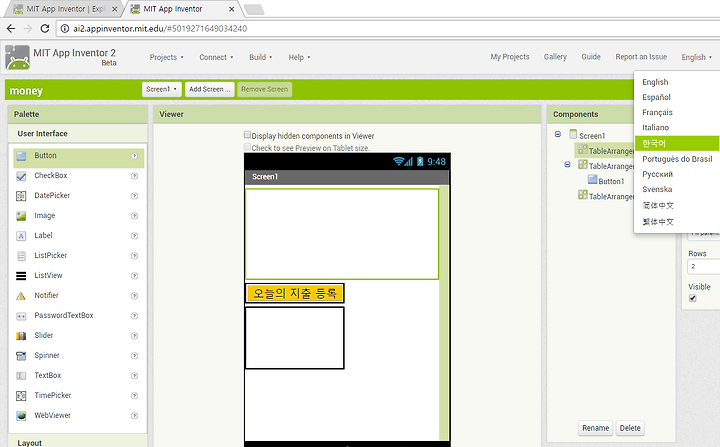720x447 pixels.
Task: Open the Projects dropdown menu
Action: 166,57
